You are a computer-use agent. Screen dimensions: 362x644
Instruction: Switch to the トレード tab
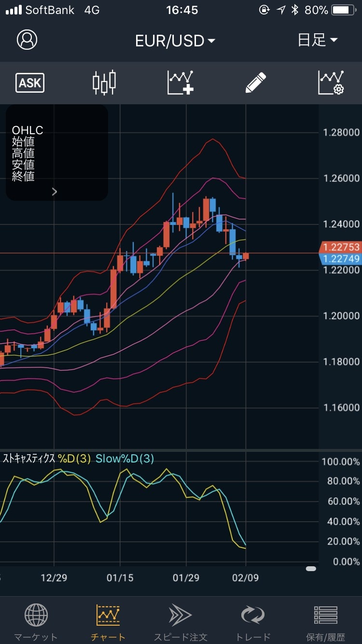(253, 622)
